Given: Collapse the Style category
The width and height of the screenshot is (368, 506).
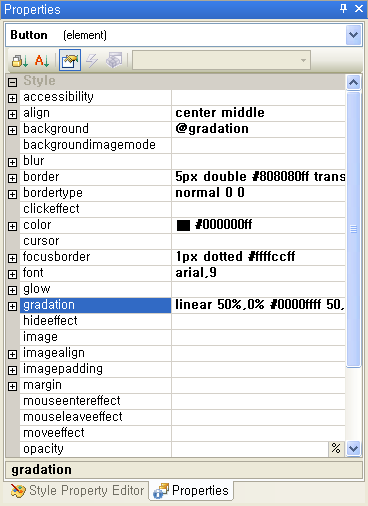Looking at the screenshot, I should (x=12, y=82).
